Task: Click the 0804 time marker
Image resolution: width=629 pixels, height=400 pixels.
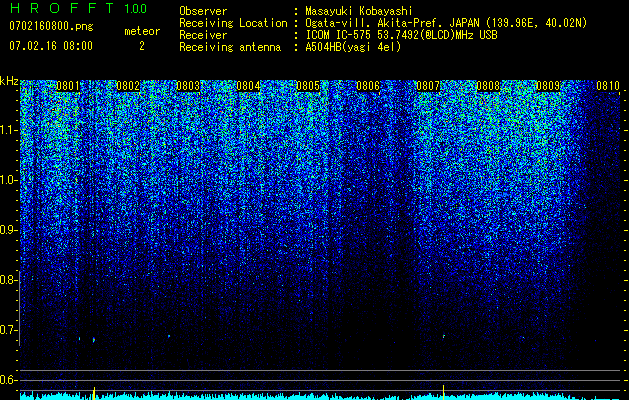Action: click(x=248, y=86)
